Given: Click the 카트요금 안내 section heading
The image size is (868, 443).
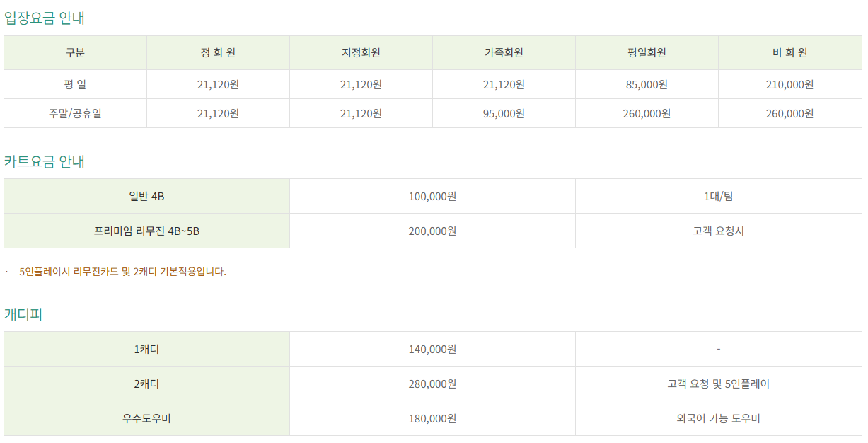Looking at the screenshot, I should [45, 161].
